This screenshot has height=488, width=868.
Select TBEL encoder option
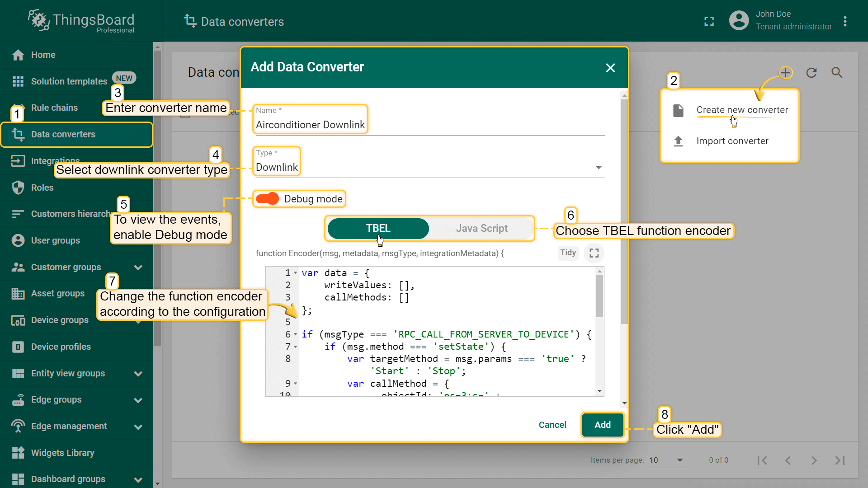click(x=378, y=229)
